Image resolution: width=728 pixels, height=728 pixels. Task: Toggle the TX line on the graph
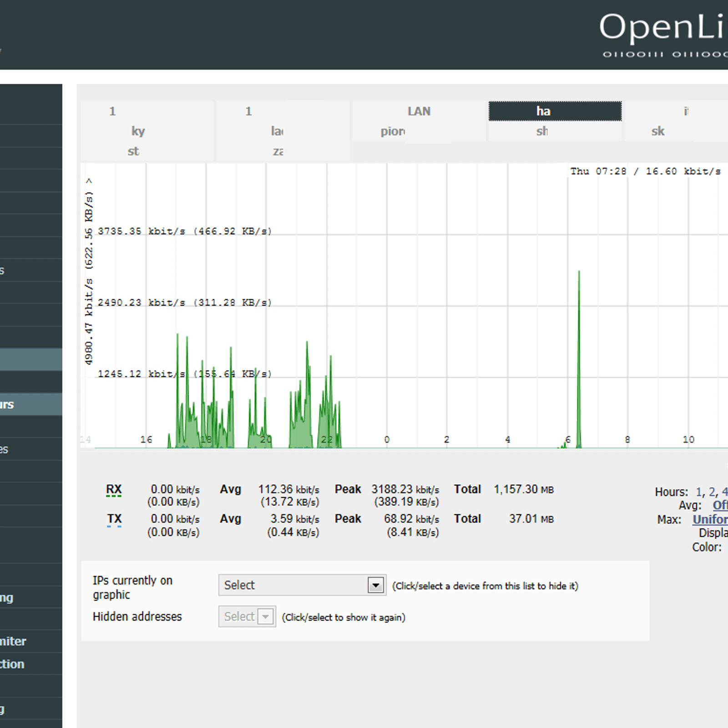point(114,519)
